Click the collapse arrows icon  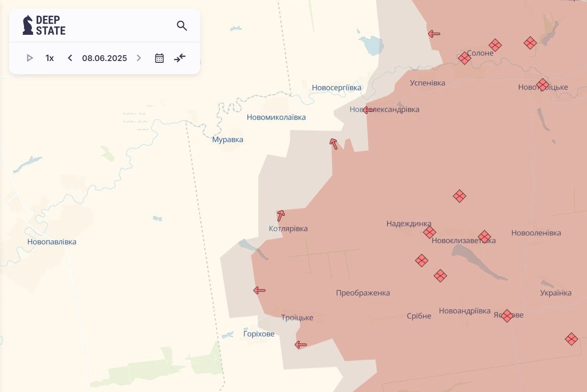coord(180,58)
